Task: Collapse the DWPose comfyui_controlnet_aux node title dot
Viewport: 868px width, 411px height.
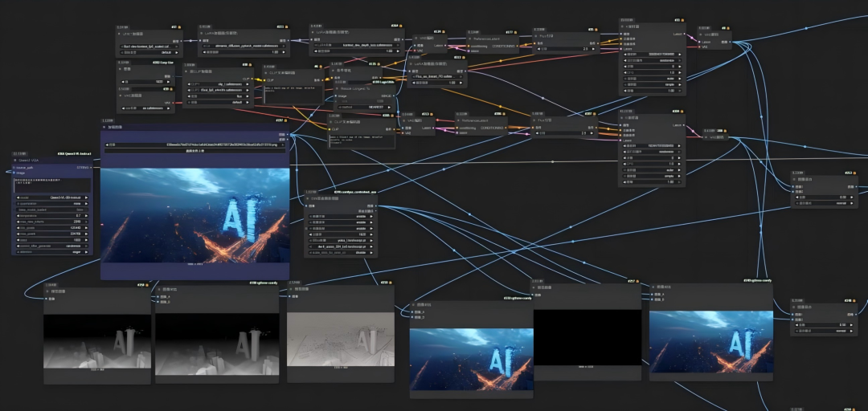Action: click(309, 198)
